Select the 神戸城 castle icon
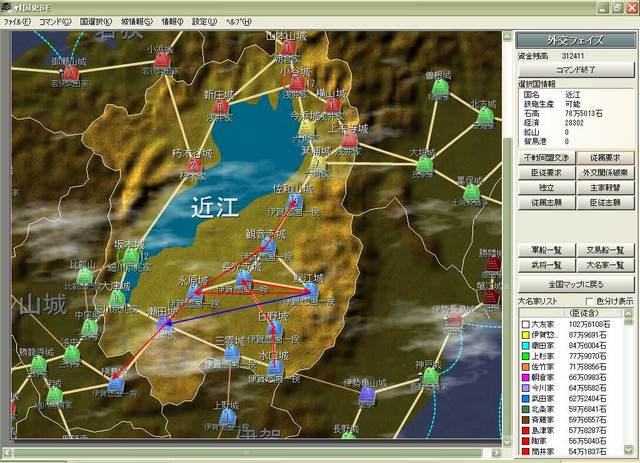Screen dimensions: 640x463 429,376
